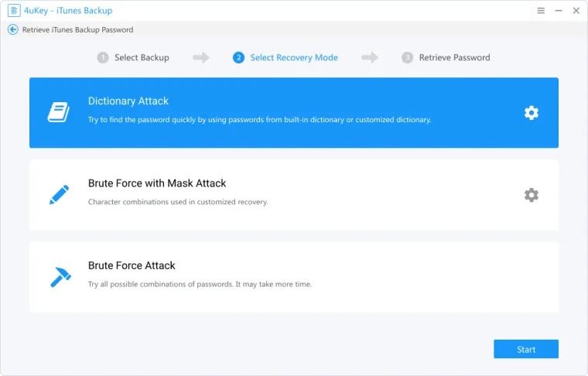Click the step 2 number circle

pos(238,57)
